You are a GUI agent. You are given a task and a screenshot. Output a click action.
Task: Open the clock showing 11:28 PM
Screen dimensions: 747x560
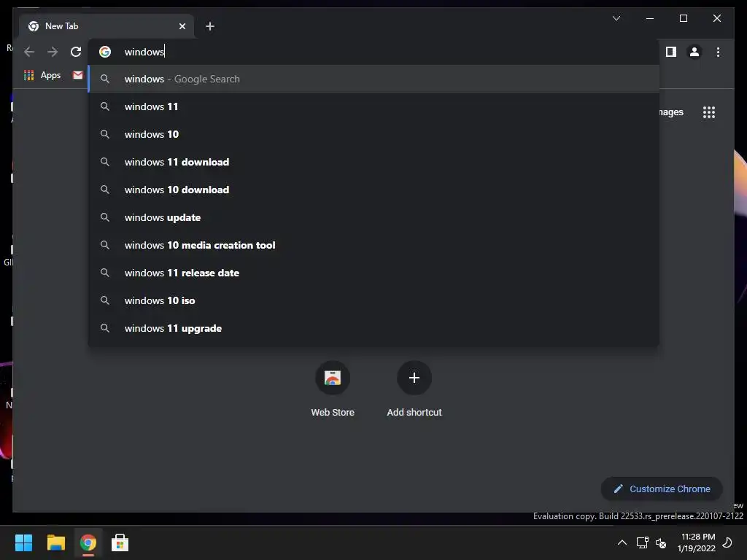[x=697, y=542]
